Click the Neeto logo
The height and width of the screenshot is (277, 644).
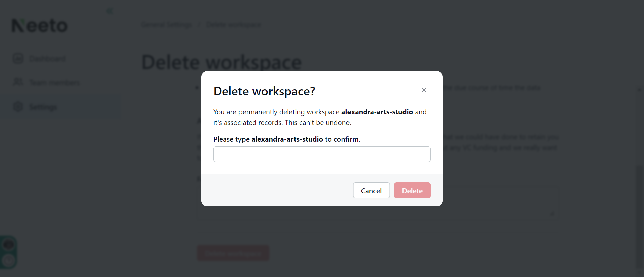39,25
